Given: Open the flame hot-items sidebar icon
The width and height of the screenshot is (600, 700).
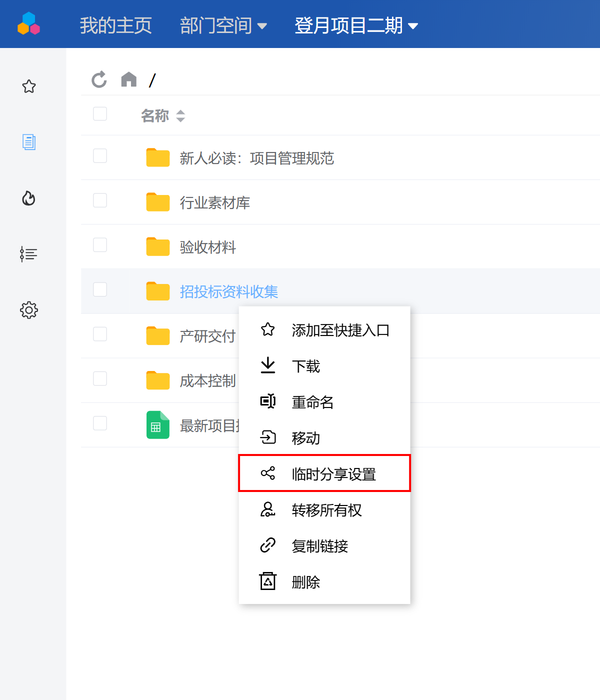Looking at the screenshot, I should coord(29,198).
